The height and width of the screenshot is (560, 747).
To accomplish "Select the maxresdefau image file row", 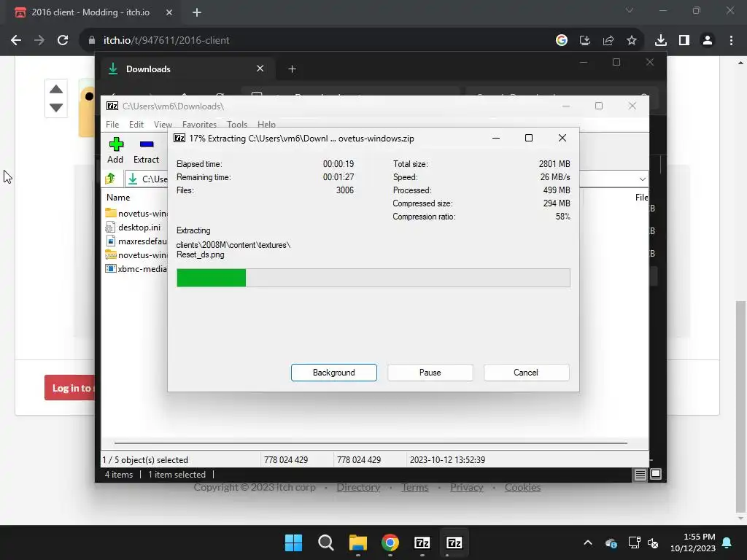I will [136, 241].
